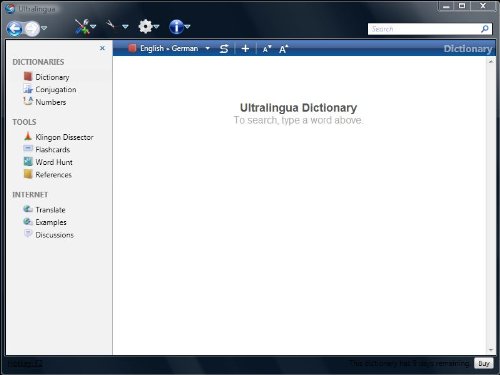The image size is (500, 375).
Task: Click the Examples globe icon
Action: [x=28, y=222]
